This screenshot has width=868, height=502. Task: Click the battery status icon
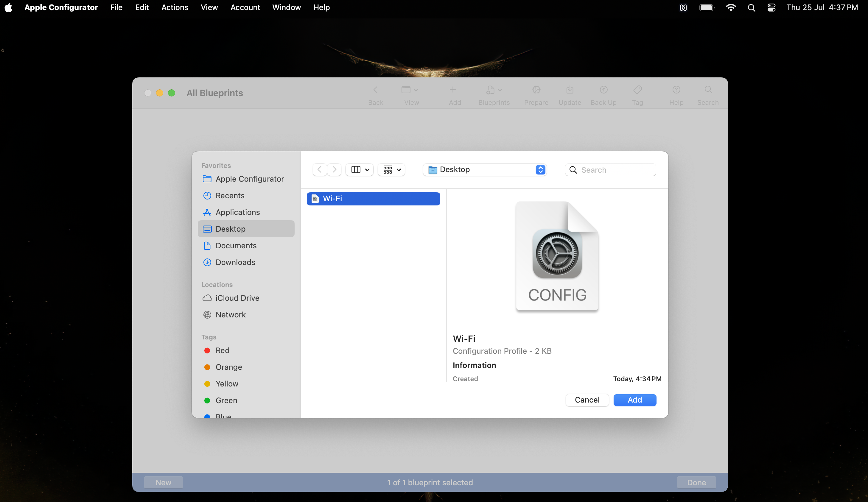click(x=707, y=7)
